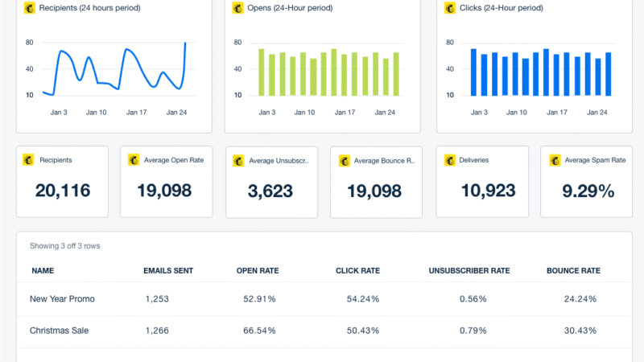Click the Mailchimp icon beside Opens chart title
644x362 pixels.
(238, 8)
